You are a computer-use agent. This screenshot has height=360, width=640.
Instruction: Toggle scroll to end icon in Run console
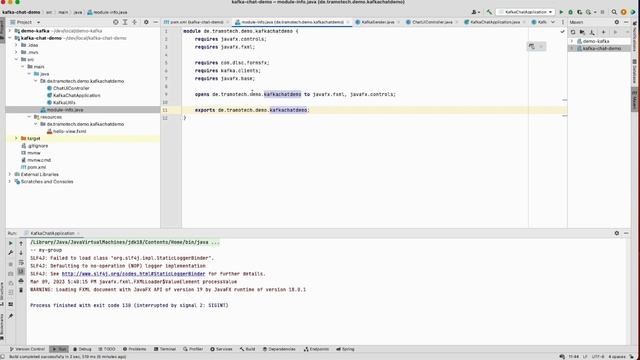tap(21, 271)
